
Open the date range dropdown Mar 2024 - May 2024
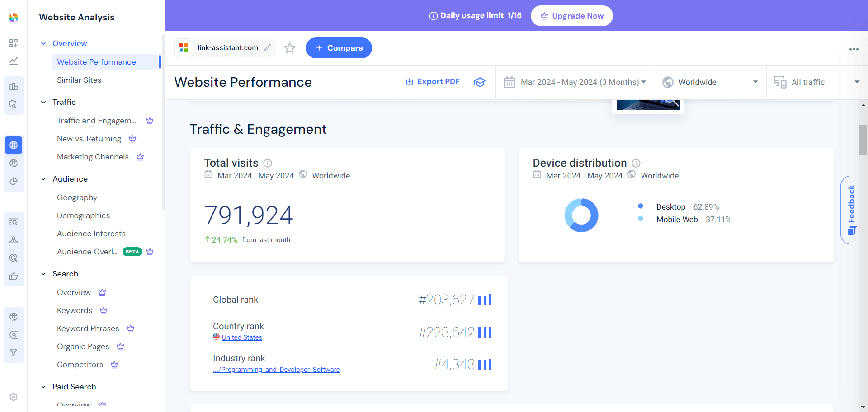(575, 82)
